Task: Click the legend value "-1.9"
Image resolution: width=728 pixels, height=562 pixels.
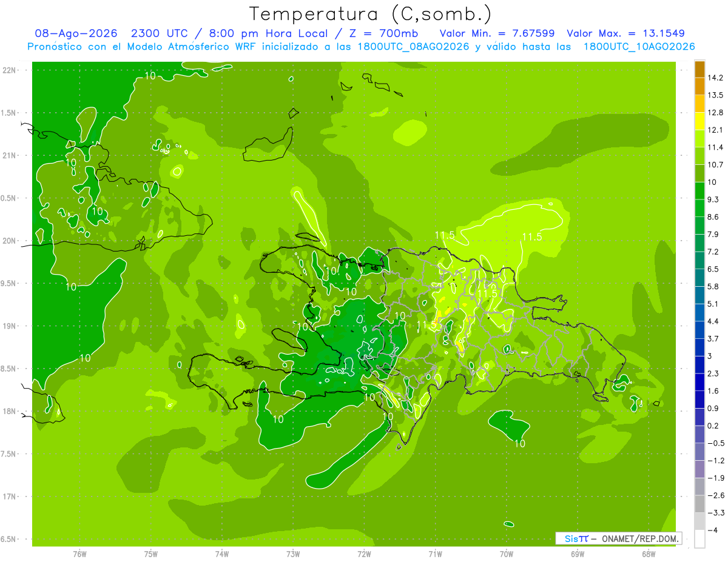Action: [716, 478]
